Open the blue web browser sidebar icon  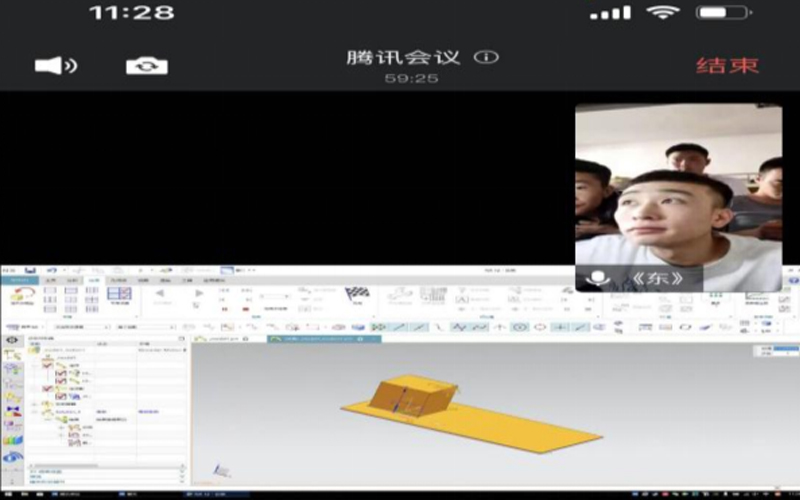[13, 457]
